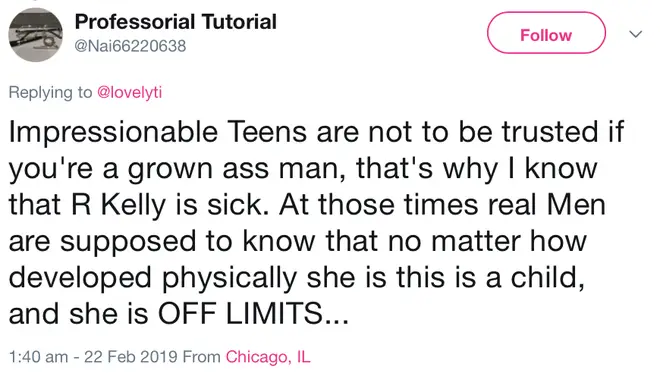Click the words 'R Kelly' in tweet

[119, 205]
